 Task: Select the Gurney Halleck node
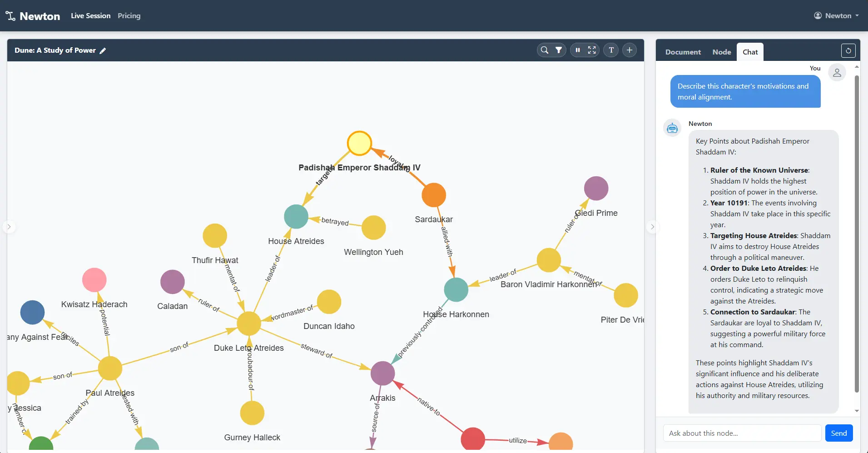pyautogui.click(x=252, y=413)
